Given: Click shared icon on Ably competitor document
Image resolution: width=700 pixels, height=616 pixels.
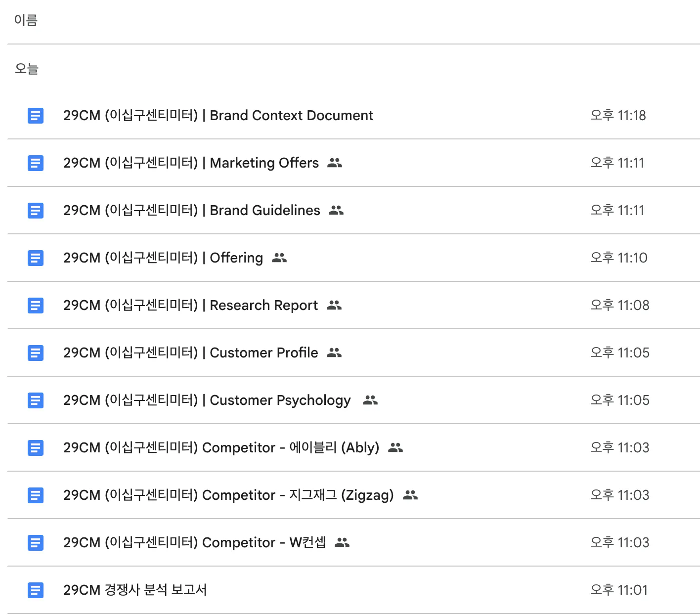Looking at the screenshot, I should [x=395, y=448].
